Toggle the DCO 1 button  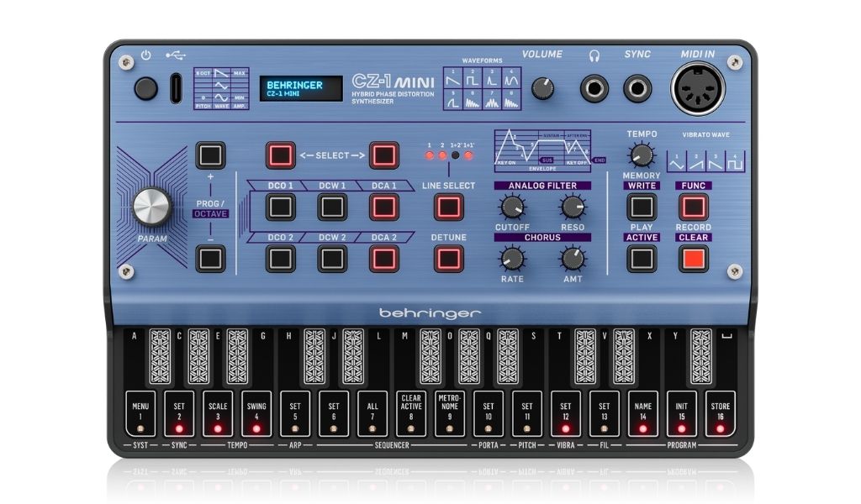pyautogui.click(x=281, y=207)
